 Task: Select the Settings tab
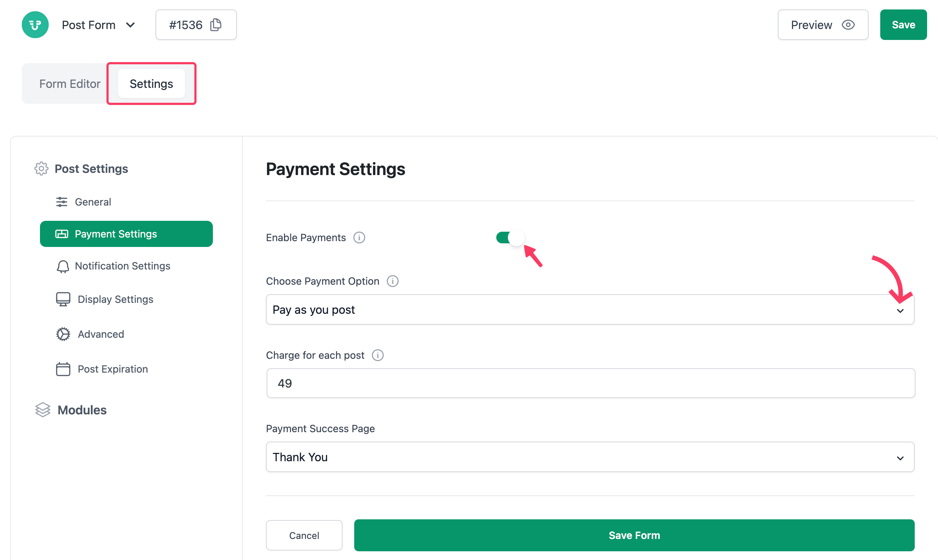(x=151, y=84)
